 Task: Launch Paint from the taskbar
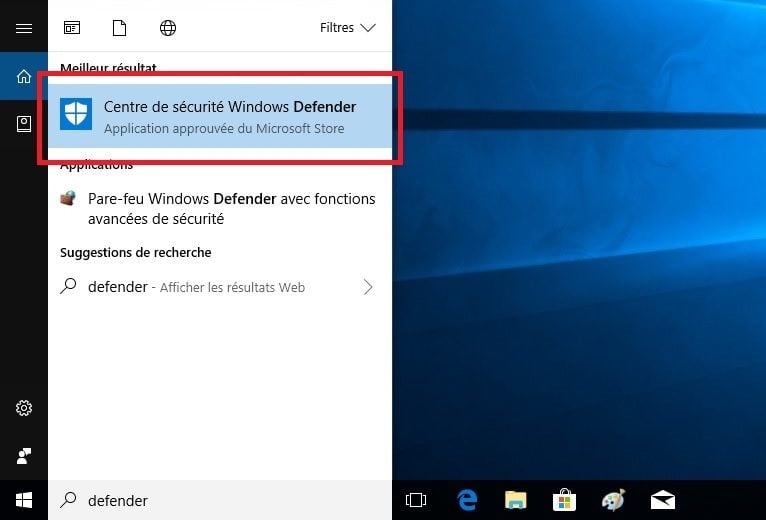(x=613, y=500)
